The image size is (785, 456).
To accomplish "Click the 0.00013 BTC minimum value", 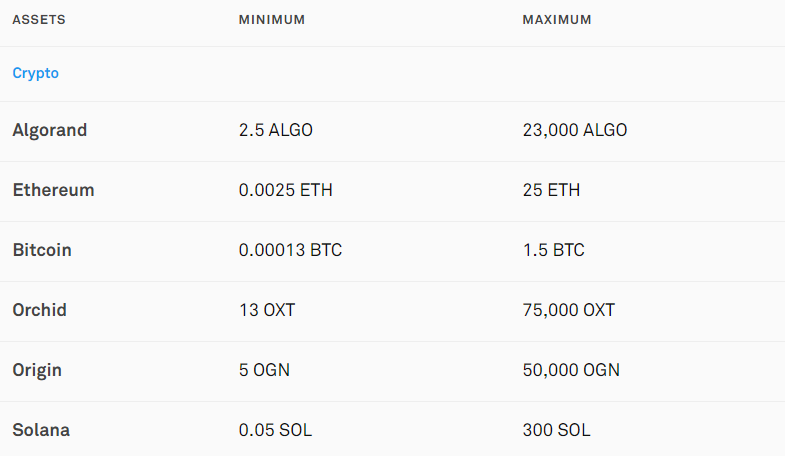I will click(x=290, y=250).
